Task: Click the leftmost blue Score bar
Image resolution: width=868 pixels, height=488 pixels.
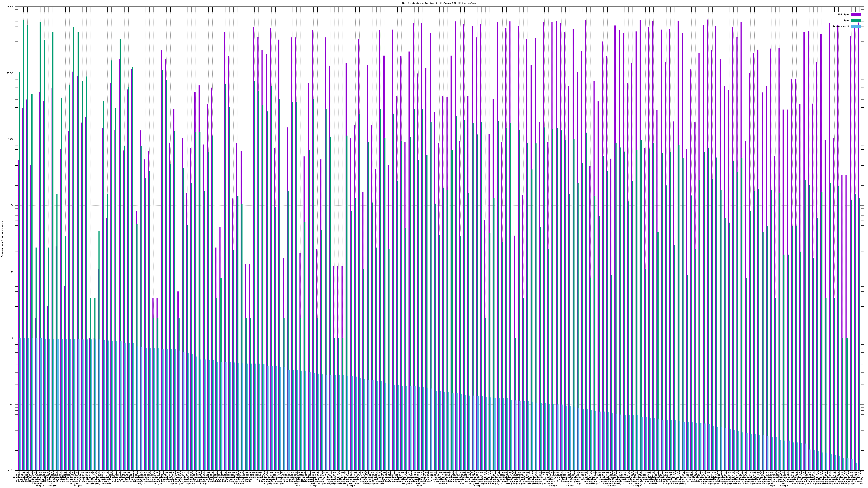Action: 20,404
